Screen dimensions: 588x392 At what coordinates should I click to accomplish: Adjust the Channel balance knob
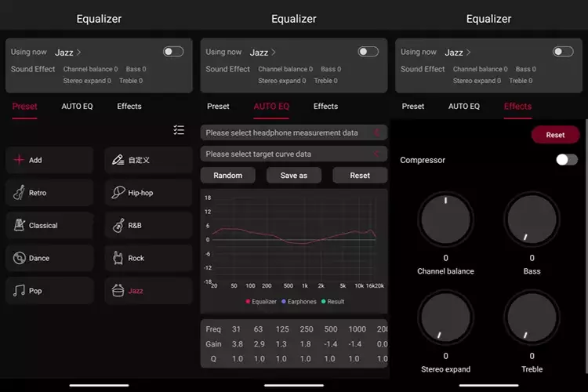[445, 219]
